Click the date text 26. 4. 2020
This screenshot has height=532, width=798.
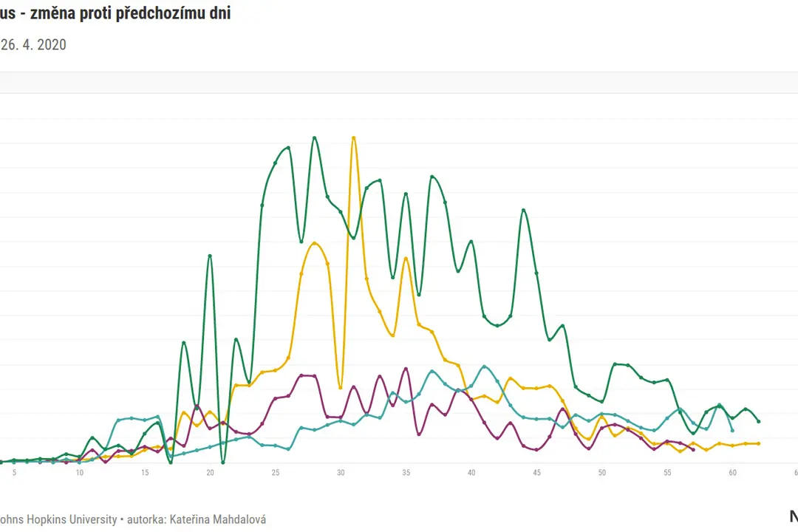click(x=33, y=45)
